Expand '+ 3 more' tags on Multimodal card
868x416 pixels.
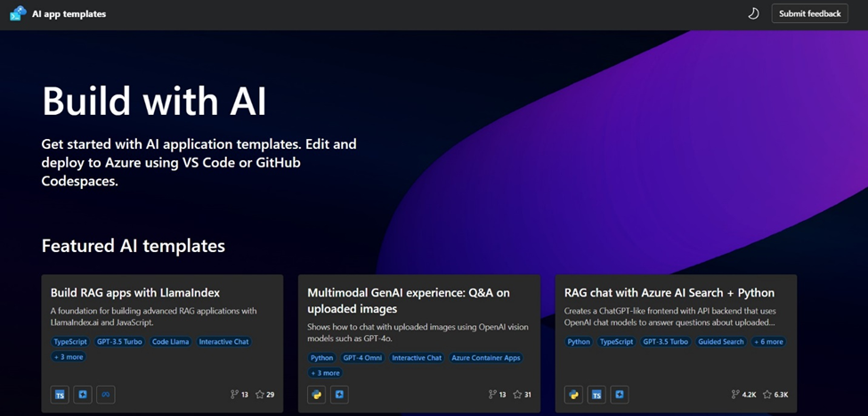click(x=326, y=372)
